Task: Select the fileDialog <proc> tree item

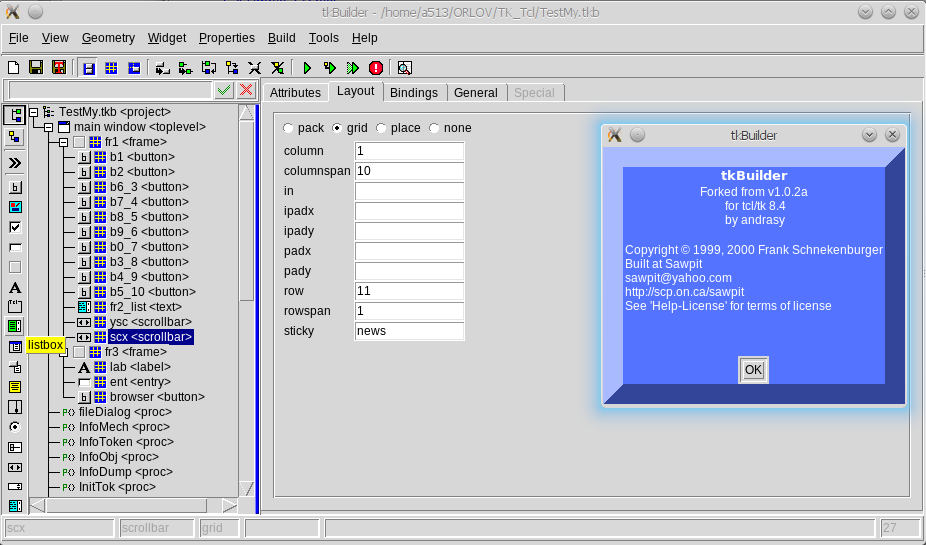Action: tap(125, 412)
